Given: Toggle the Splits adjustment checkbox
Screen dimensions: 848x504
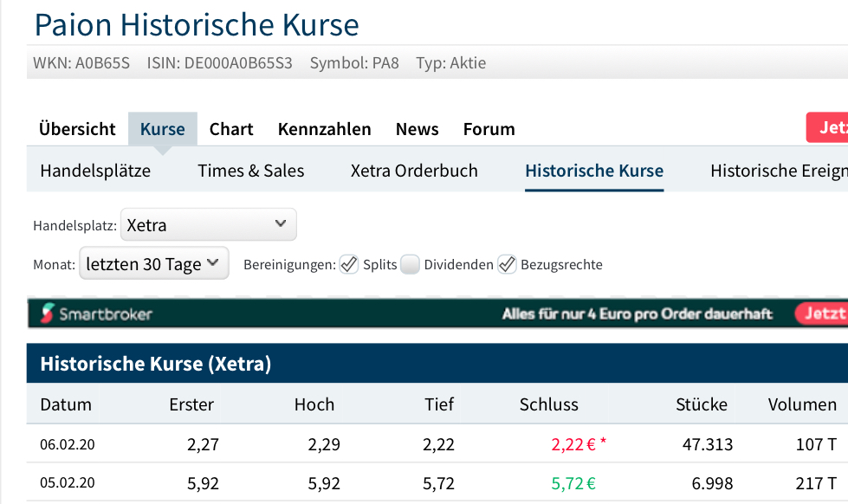Looking at the screenshot, I should point(349,265).
